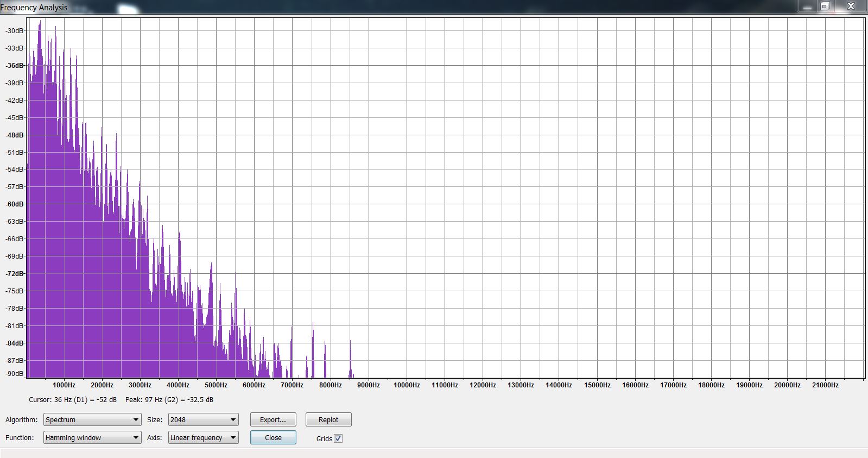Click the -60dB vertical axis label
This screenshot has height=458, width=868.
point(14,204)
